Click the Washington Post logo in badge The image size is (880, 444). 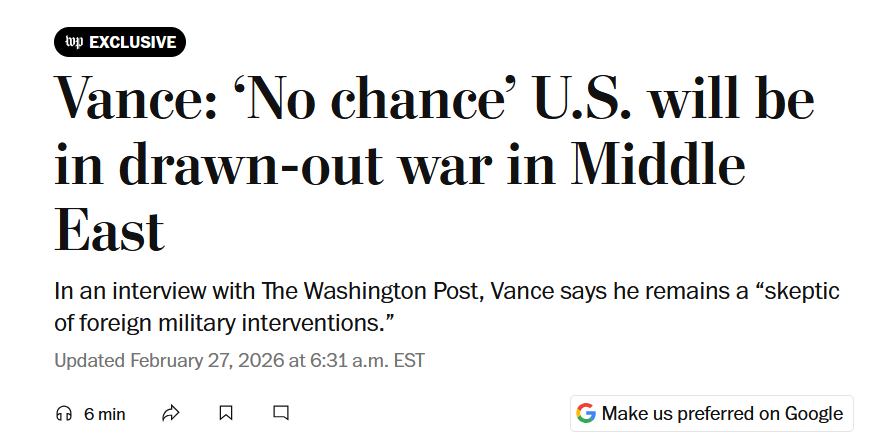point(74,42)
